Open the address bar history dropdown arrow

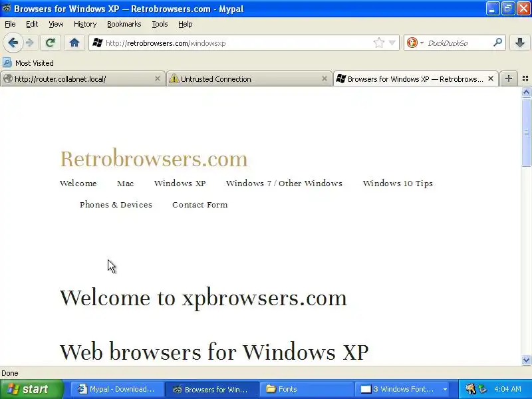tap(392, 43)
